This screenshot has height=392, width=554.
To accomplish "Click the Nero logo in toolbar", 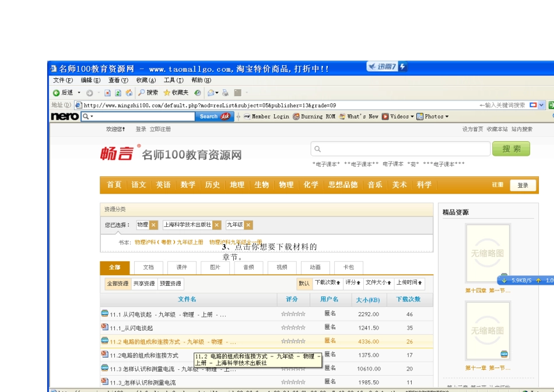I will (x=65, y=116).
